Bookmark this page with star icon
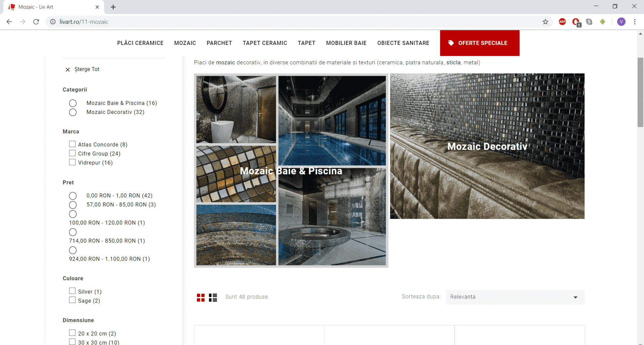 tap(545, 22)
